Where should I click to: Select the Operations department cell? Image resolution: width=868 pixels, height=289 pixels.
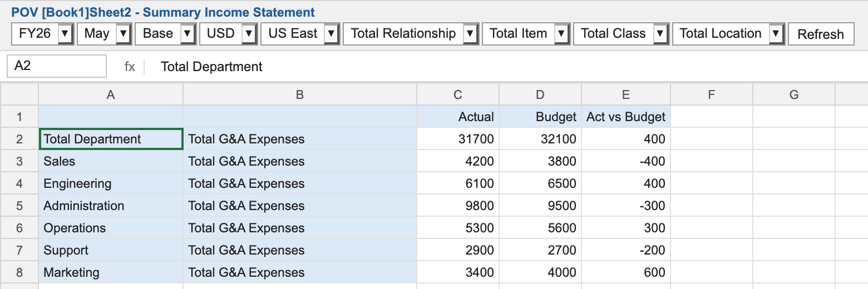click(x=111, y=228)
